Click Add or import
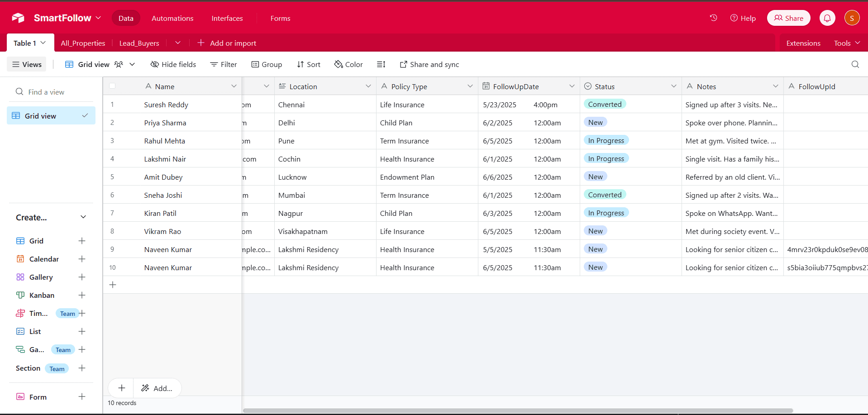 227,43
